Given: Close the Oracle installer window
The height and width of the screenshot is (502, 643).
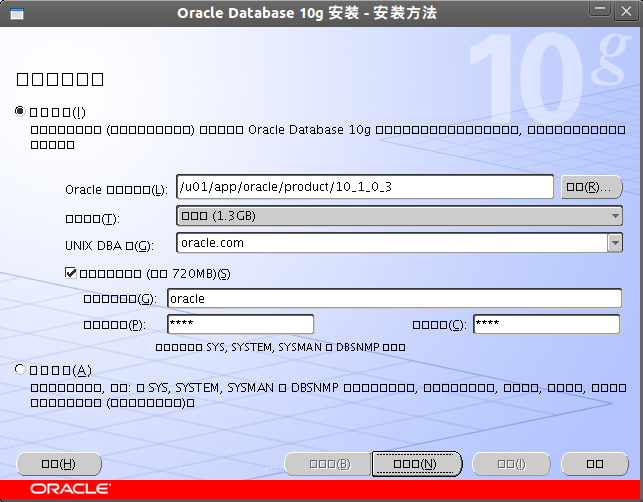Looking at the screenshot, I should click(x=626, y=11).
